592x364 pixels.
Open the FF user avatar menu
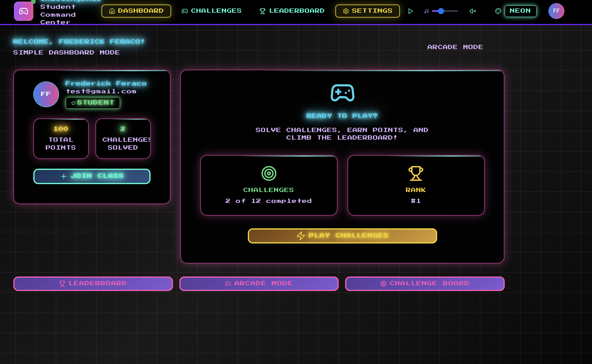pos(556,11)
